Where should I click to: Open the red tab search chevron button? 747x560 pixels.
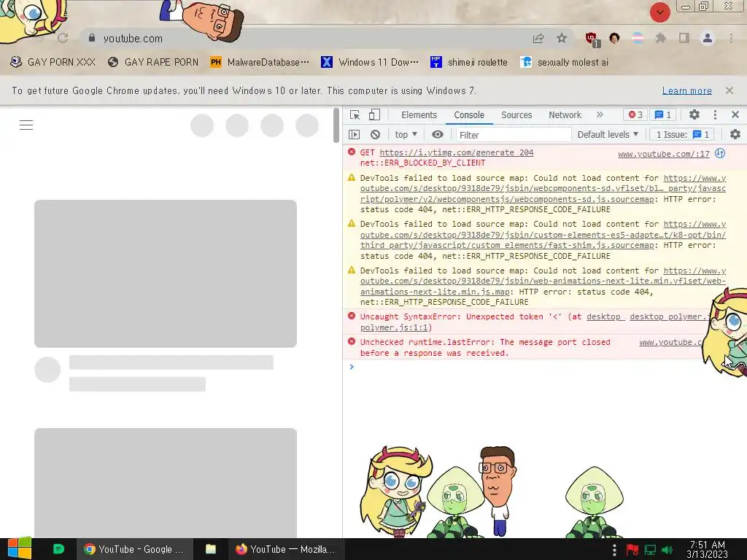(659, 12)
